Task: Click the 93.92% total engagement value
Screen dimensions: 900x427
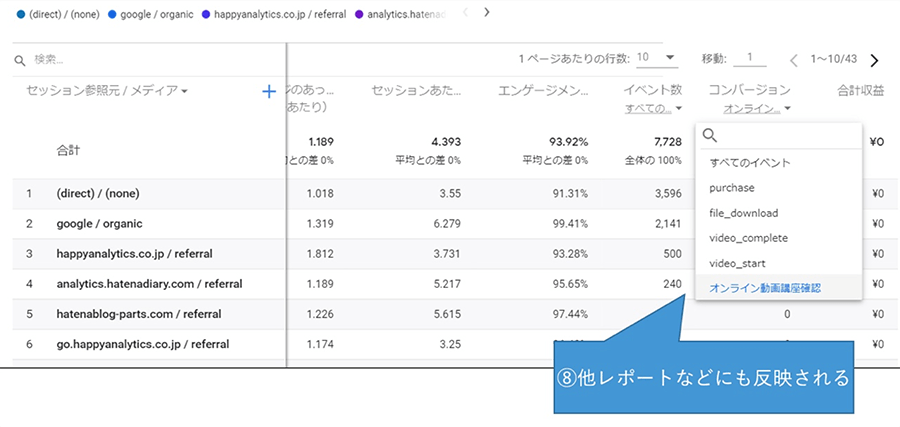Action: click(x=569, y=142)
